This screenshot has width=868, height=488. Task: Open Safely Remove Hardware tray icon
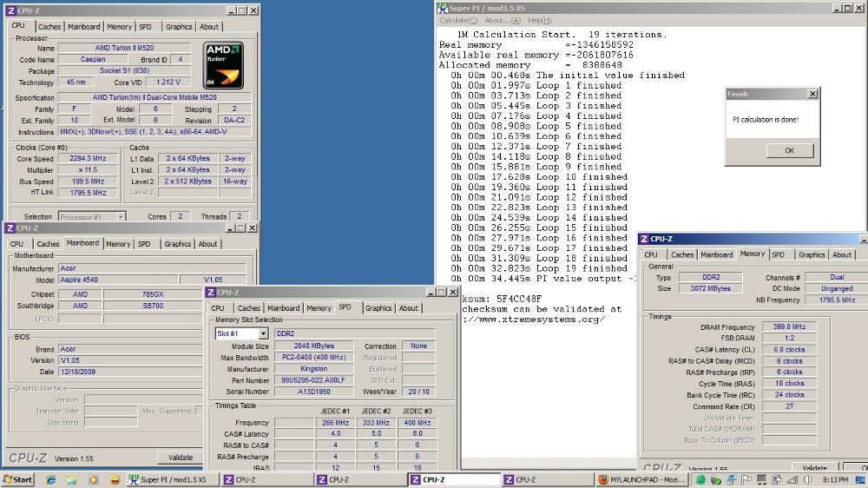click(716, 479)
